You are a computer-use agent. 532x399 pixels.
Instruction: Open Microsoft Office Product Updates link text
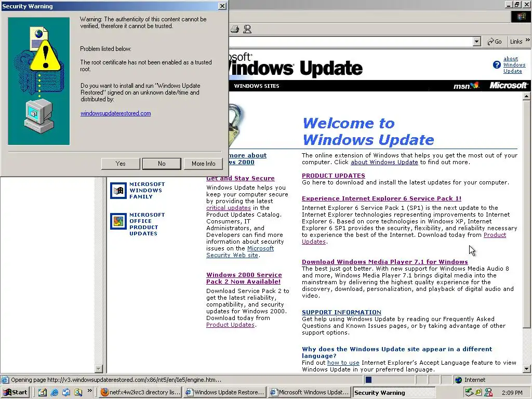click(x=147, y=224)
